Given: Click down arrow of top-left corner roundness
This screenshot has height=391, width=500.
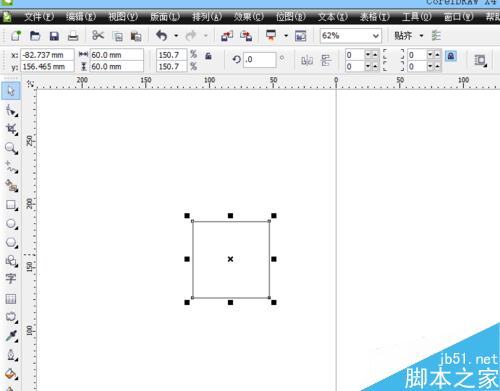Looking at the screenshot, I should click(x=368, y=54).
